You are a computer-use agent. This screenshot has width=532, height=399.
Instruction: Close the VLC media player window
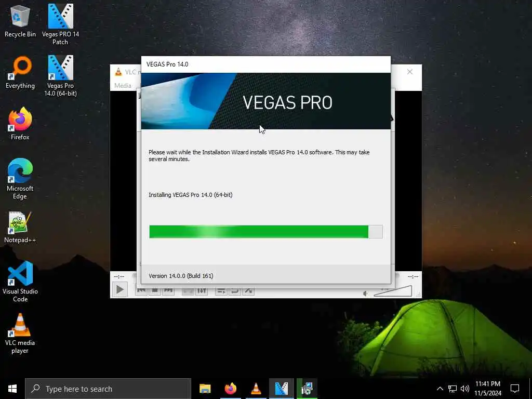410,72
